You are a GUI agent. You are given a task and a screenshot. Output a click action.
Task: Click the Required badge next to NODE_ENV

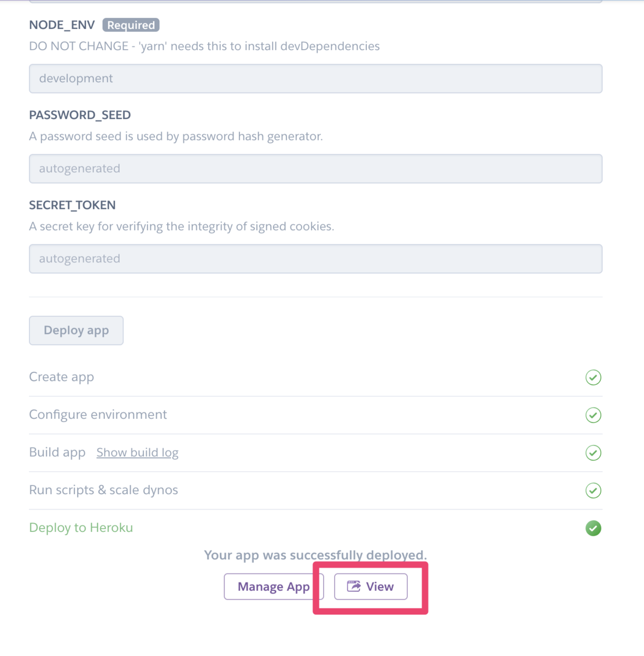[131, 25]
